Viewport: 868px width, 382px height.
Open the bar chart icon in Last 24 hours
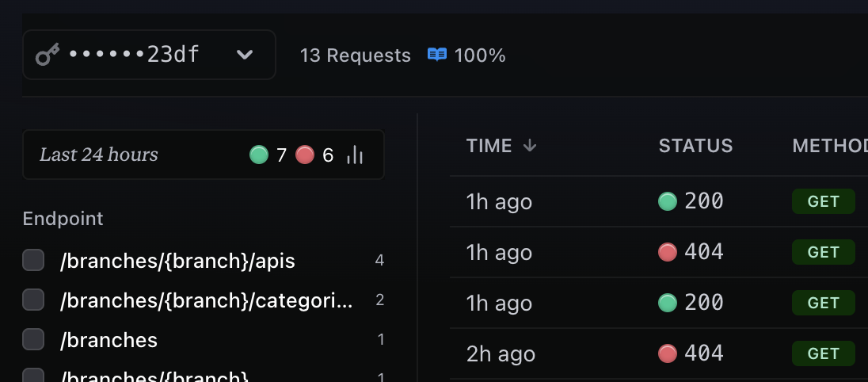coord(355,155)
